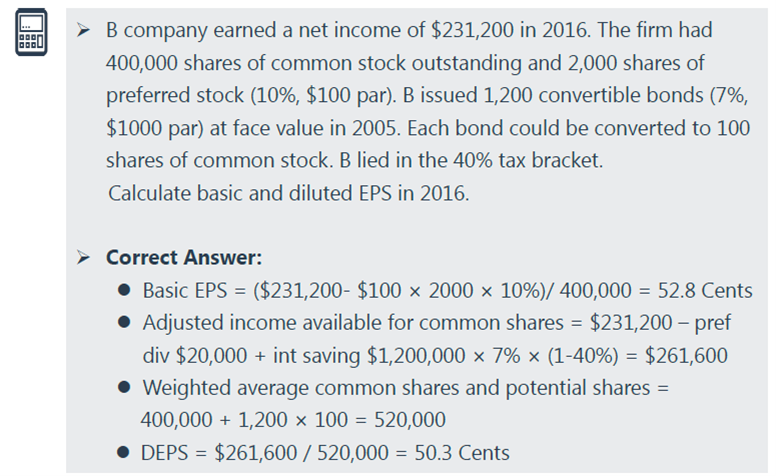Click the arrow bullet before 'B company earned'
This screenshot has height=476, width=776.
83,31
